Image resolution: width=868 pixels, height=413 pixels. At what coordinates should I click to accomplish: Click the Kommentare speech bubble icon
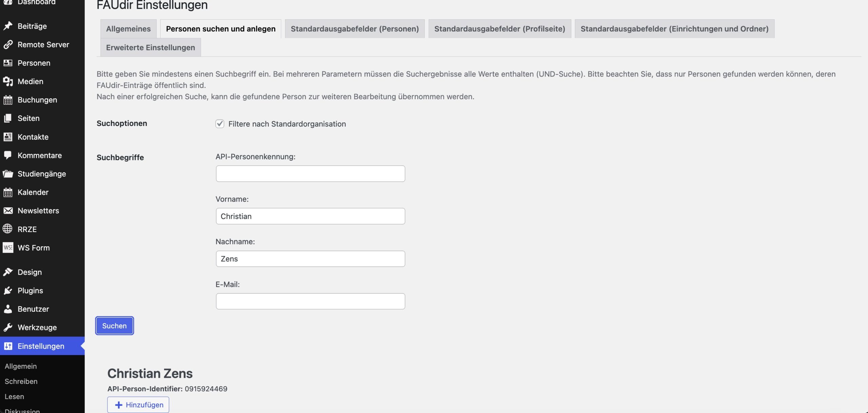click(x=8, y=155)
